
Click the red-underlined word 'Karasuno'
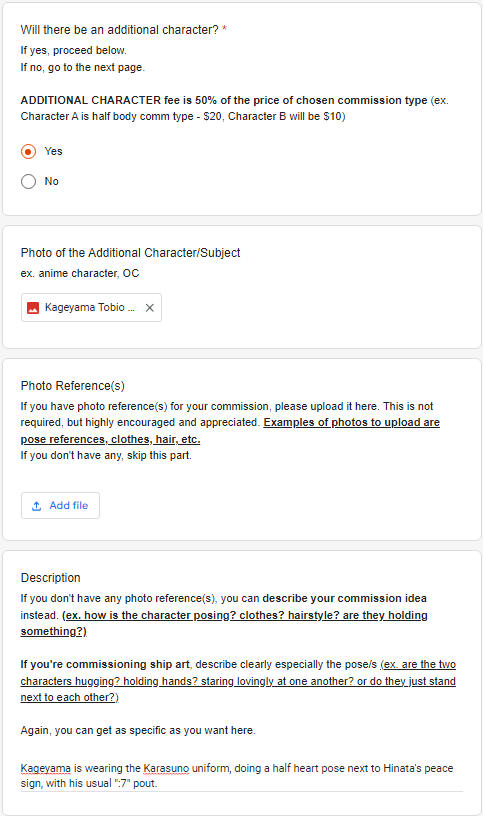click(166, 768)
